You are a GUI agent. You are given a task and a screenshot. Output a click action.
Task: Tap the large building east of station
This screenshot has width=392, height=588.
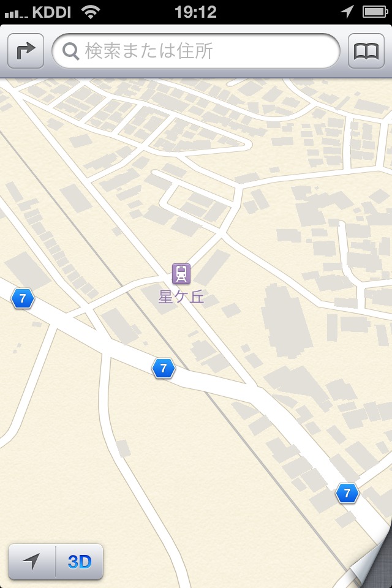[x=287, y=321]
